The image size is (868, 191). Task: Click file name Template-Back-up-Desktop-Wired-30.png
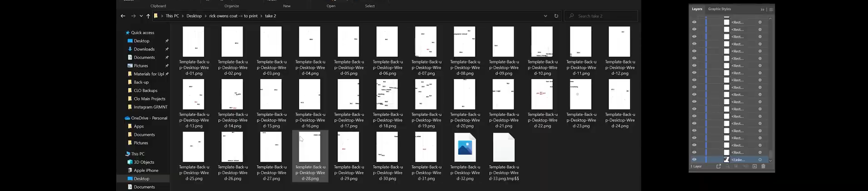point(387,173)
